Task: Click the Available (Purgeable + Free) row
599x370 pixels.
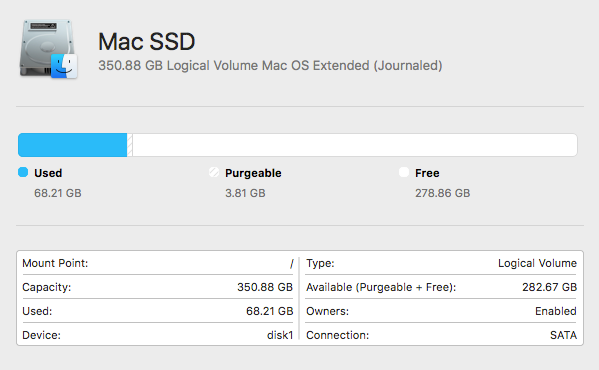Action: 441,287
